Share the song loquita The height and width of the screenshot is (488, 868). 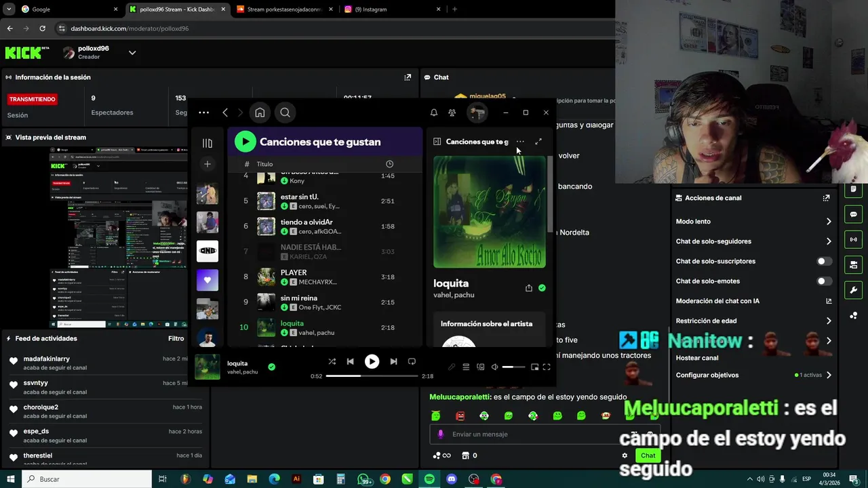click(x=529, y=288)
